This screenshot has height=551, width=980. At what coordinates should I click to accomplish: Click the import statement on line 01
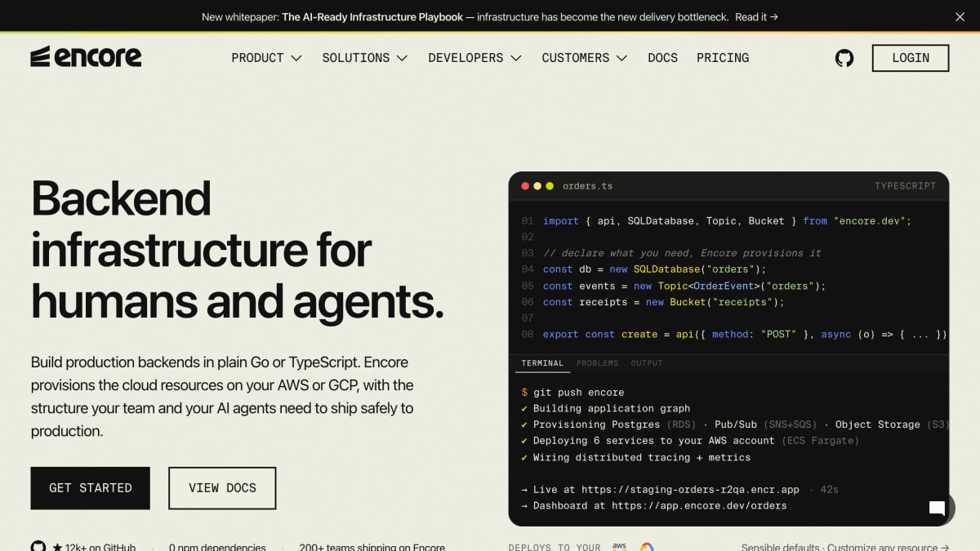coord(727,220)
